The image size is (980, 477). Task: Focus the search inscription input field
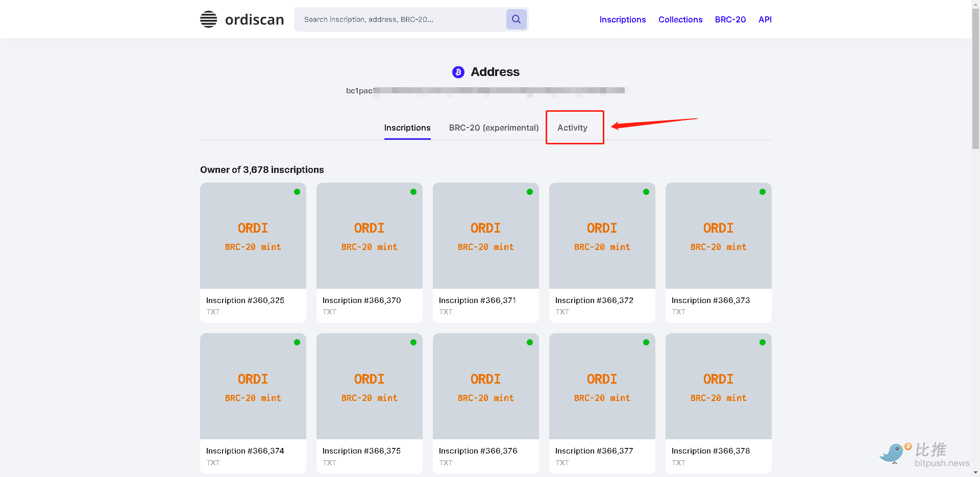401,19
